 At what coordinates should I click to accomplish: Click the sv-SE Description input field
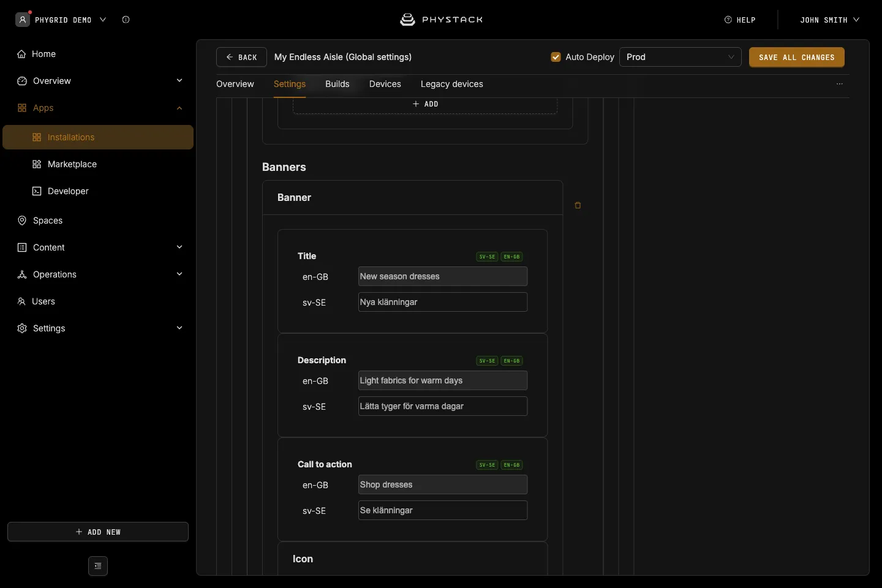coord(443,406)
